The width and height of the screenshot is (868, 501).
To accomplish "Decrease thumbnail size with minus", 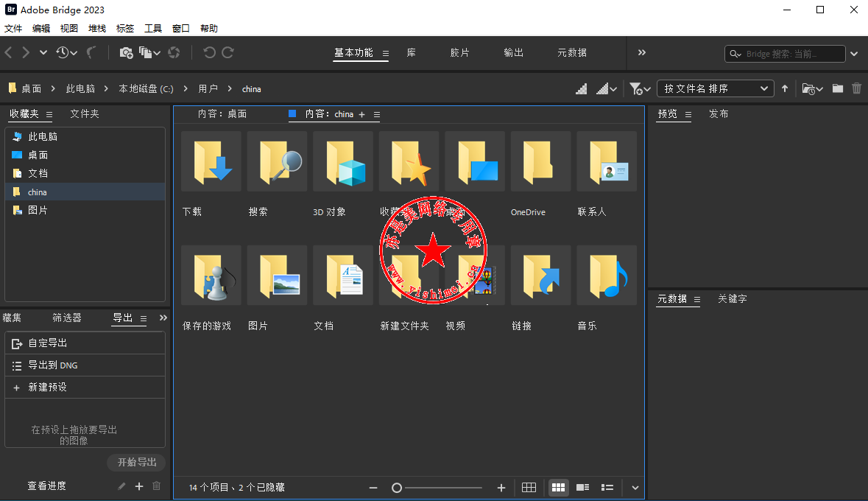I will tap(373, 488).
